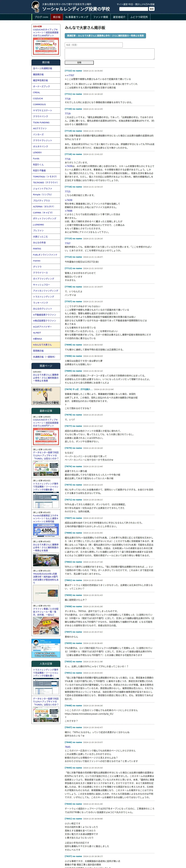Open Funds 4,000円 campaign article thumbnail
This screenshot has width=186, height=868.
tap(46, 530)
